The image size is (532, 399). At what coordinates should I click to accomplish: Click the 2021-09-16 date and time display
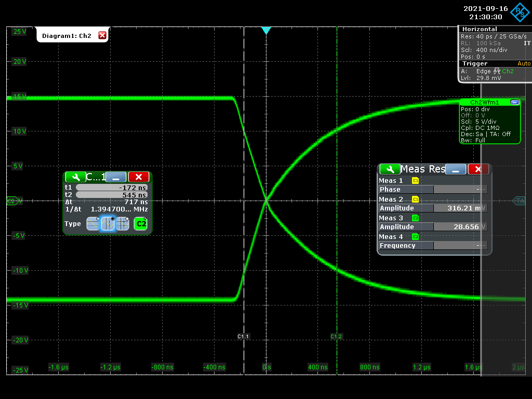(486, 12)
